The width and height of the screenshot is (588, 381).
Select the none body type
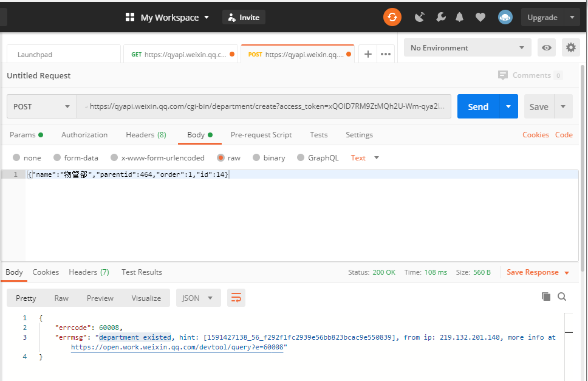point(16,157)
